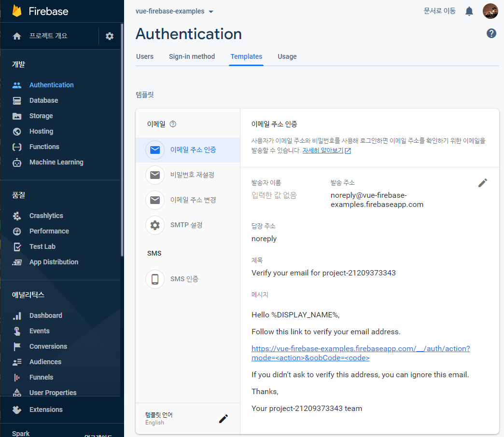Select 비밀번호 재설정 template
The image size is (504, 437).
pos(188,175)
